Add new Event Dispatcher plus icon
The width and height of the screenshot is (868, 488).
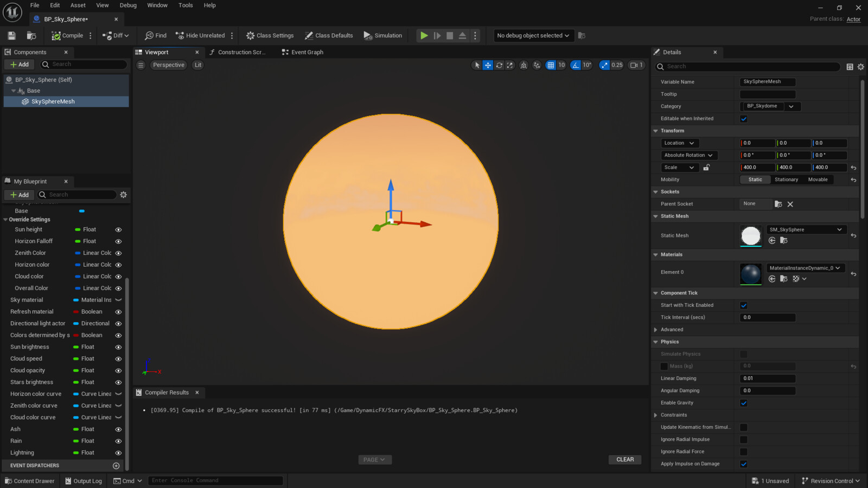click(116, 466)
